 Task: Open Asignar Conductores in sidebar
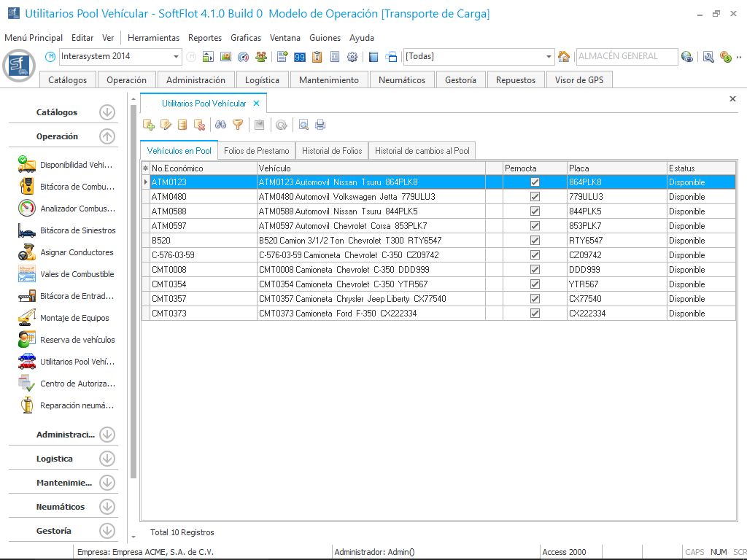click(77, 252)
